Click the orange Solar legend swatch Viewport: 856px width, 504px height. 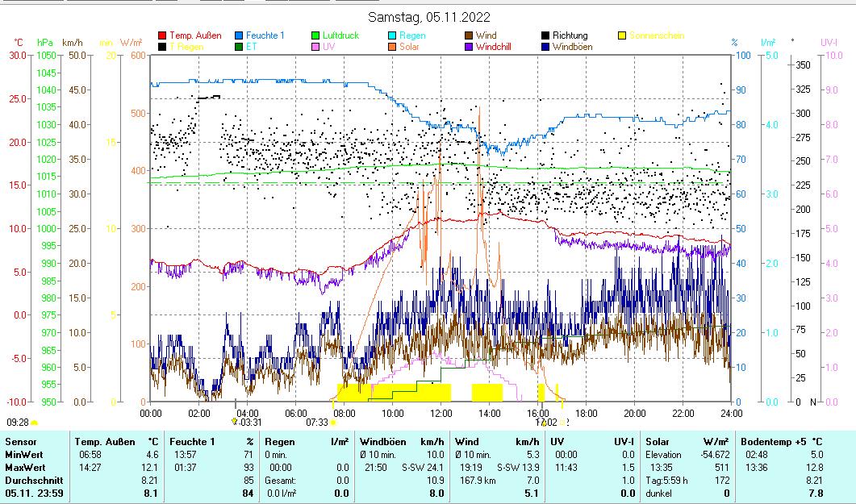click(x=391, y=47)
